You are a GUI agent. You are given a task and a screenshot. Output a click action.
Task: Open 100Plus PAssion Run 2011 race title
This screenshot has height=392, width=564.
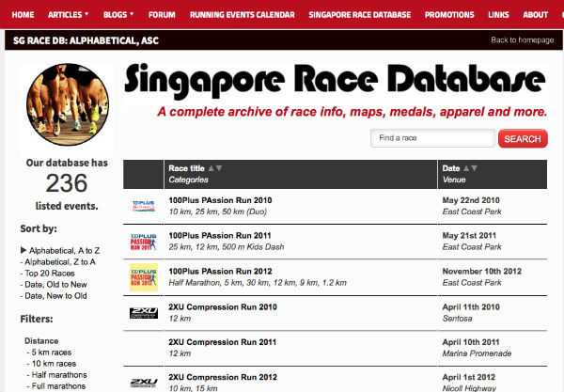click(220, 236)
